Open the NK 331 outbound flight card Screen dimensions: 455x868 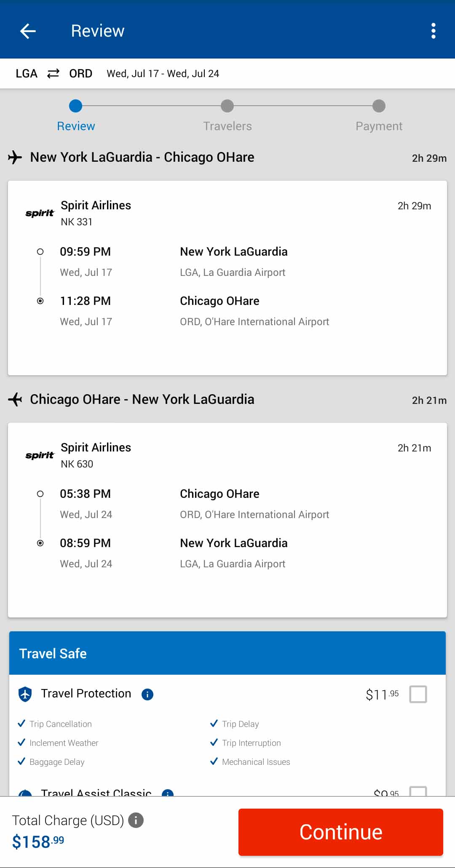(x=227, y=278)
